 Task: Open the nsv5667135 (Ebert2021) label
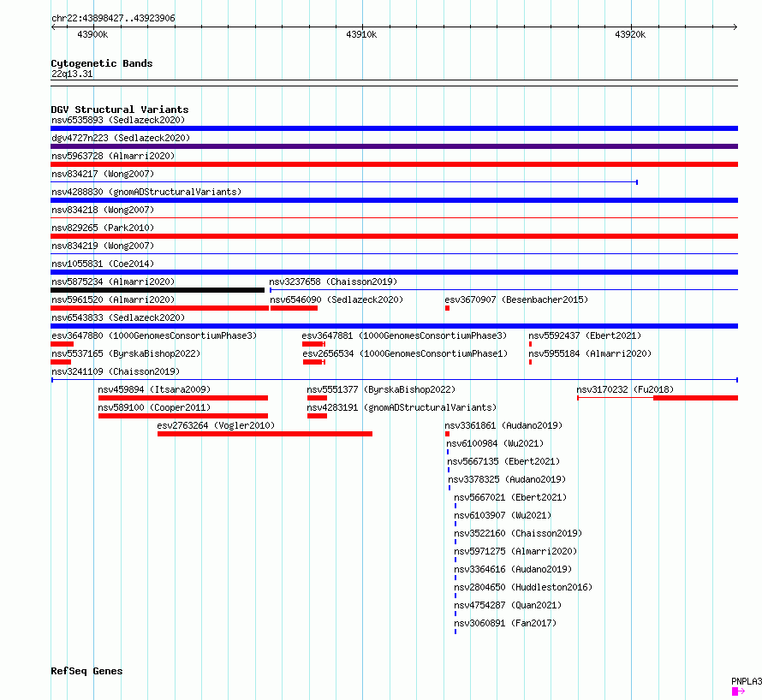pyautogui.click(x=503, y=461)
